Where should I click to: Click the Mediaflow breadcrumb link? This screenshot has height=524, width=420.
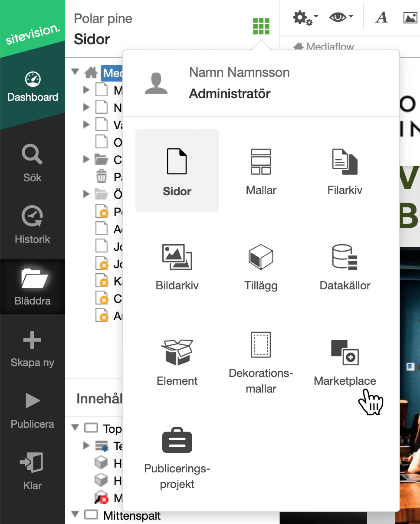[x=330, y=46]
